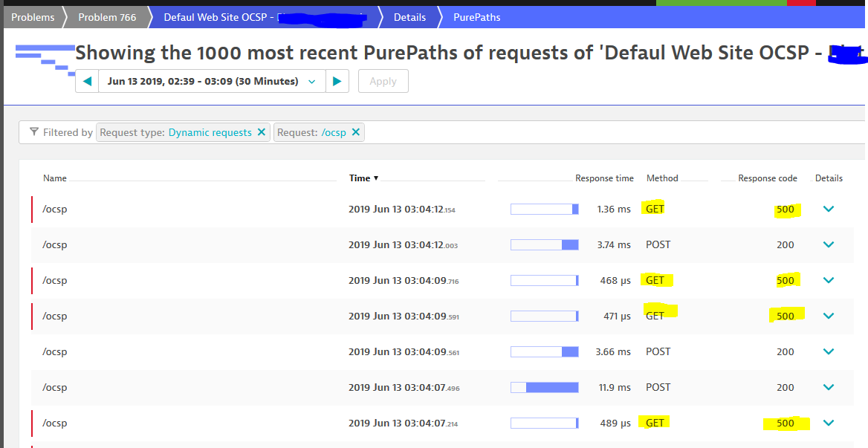Click the response time bar for 1.36 ms request
Screen dimensions: 868x448
[x=545, y=209]
